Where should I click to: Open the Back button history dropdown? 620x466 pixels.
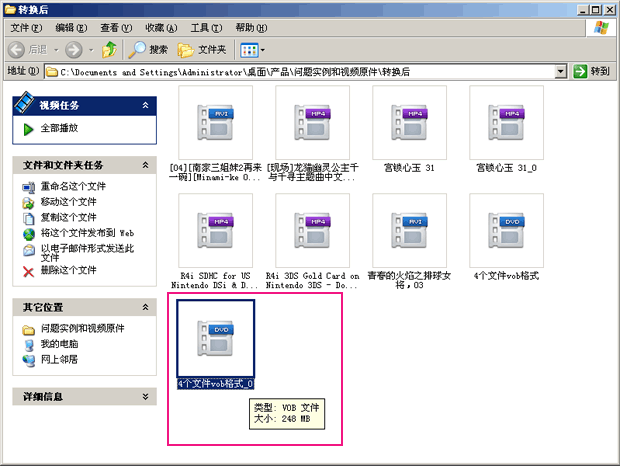[55, 49]
